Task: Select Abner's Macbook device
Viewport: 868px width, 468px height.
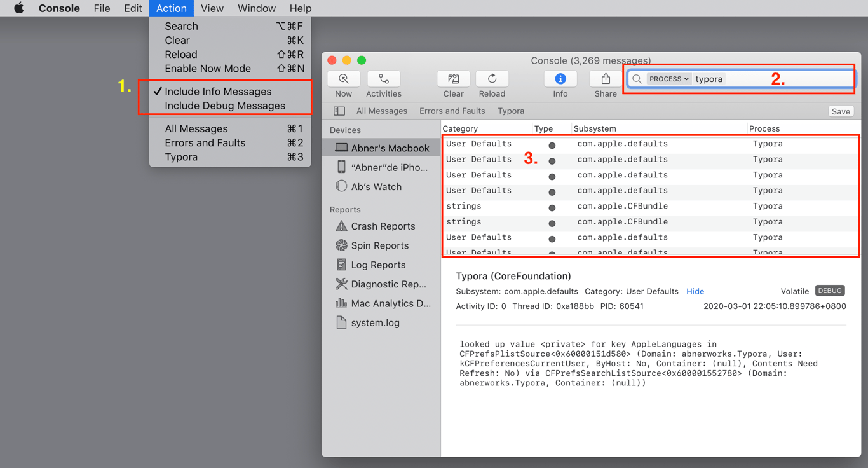Action: click(381, 148)
